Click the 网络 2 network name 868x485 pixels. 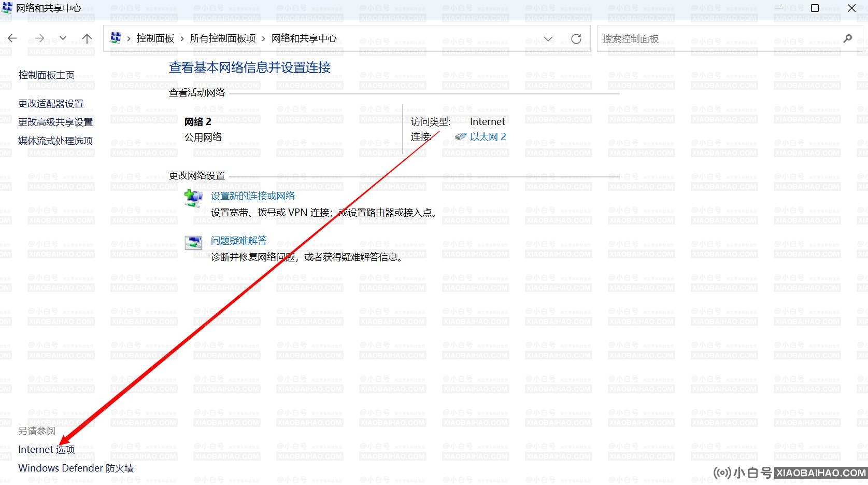click(x=198, y=122)
